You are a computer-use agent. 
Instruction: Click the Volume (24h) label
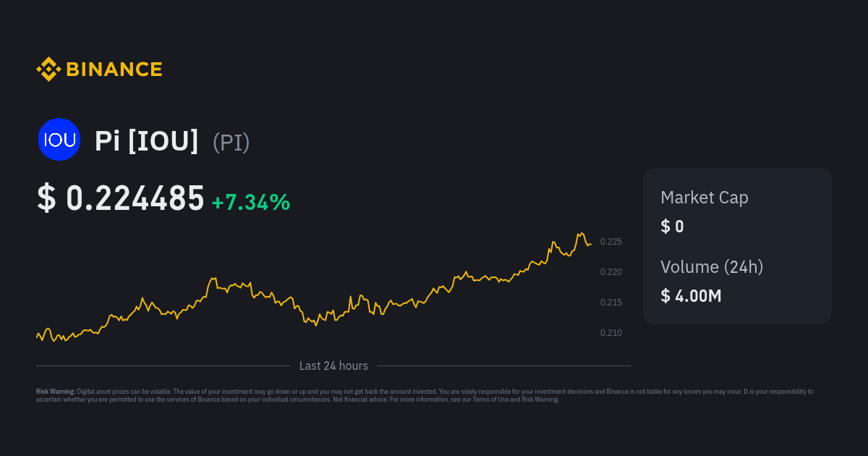[712, 267]
